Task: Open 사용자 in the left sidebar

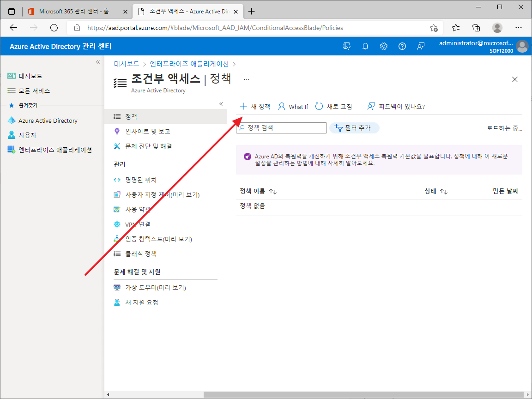Action: [22, 135]
